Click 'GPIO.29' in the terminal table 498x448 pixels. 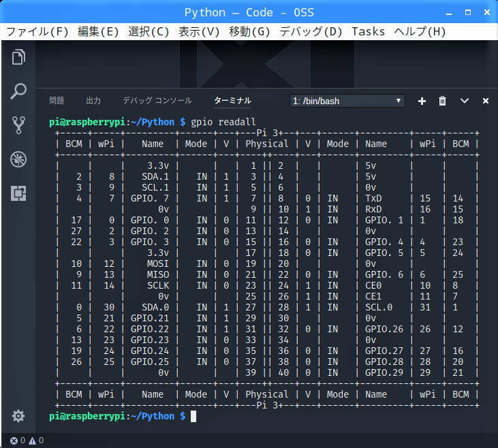click(x=384, y=372)
